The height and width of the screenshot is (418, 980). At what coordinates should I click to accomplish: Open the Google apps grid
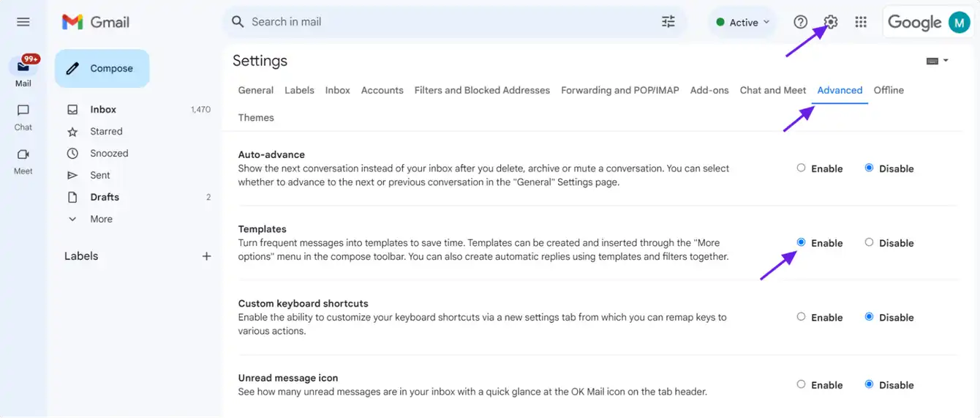click(861, 22)
